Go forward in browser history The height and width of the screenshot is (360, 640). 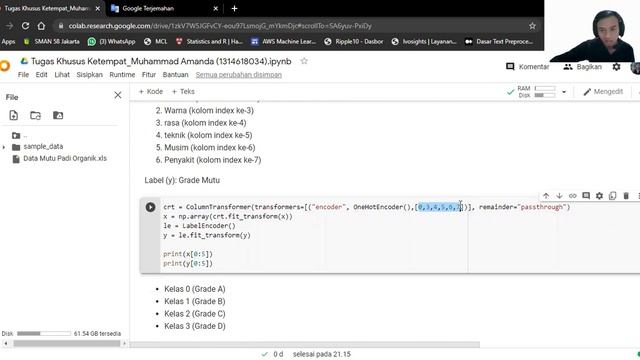tap(9, 26)
